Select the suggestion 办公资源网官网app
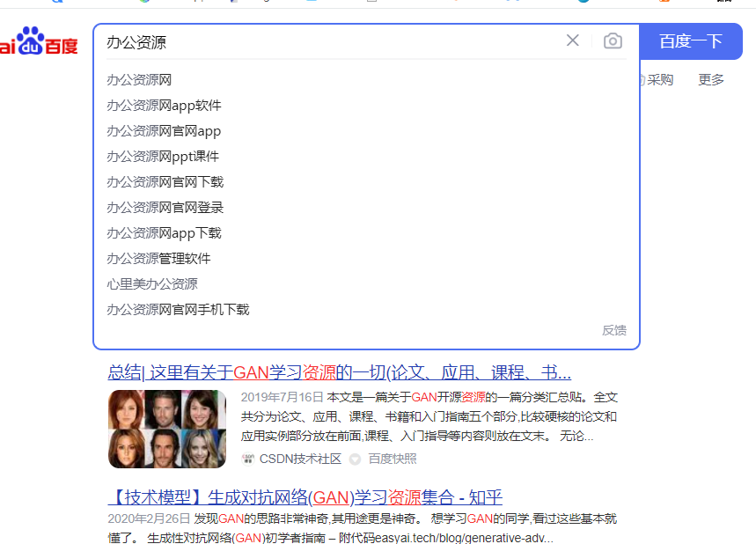756x544 pixels. 164,130
